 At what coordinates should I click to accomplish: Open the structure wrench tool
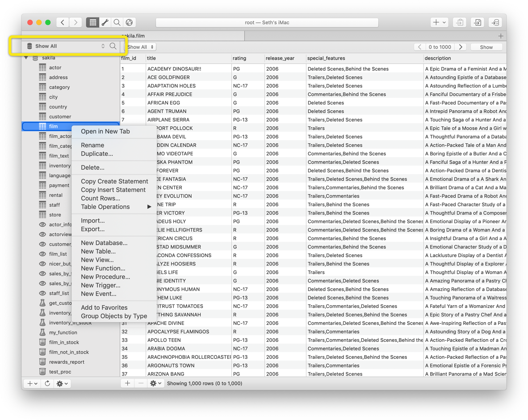click(x=105, y=22)
